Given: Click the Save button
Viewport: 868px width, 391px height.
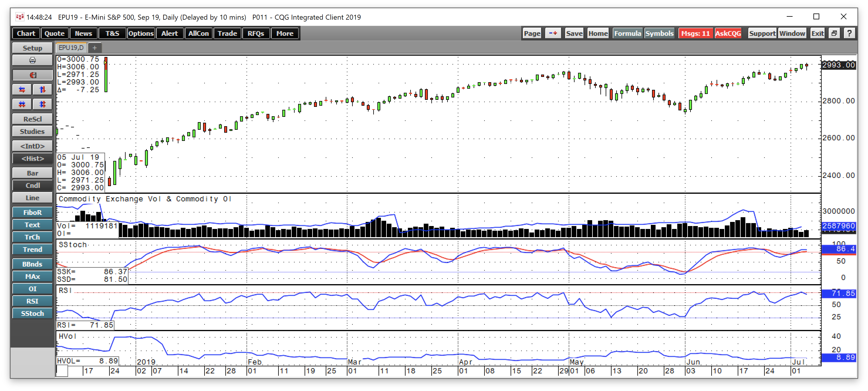Looking at the screenshot, I should pos(574,33).
